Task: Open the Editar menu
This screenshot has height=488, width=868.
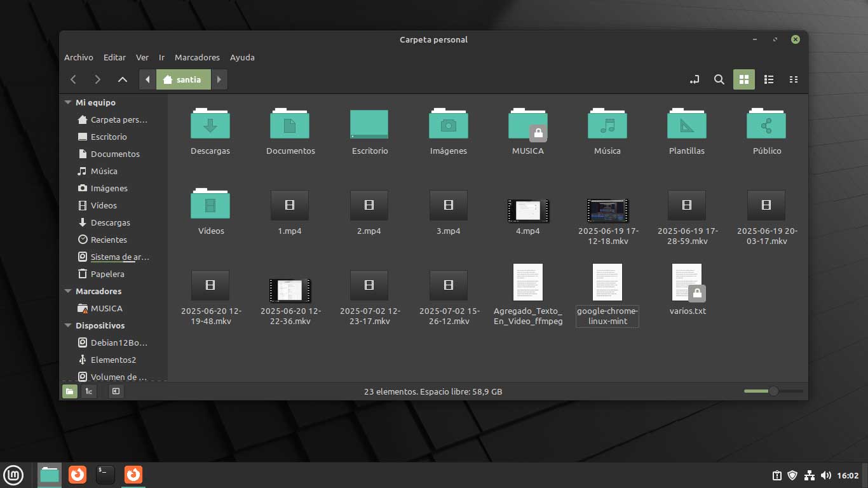Action: click(x=115, y=57)
